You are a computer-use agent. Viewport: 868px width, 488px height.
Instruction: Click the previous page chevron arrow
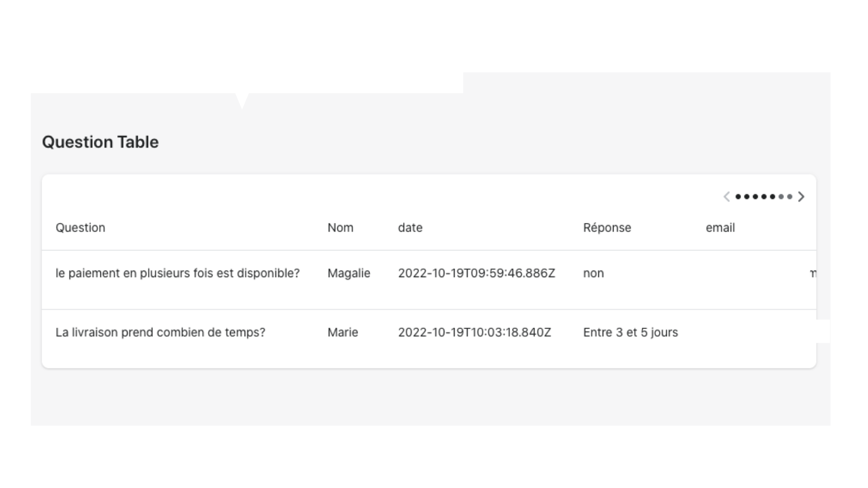[x=726, y=197]
